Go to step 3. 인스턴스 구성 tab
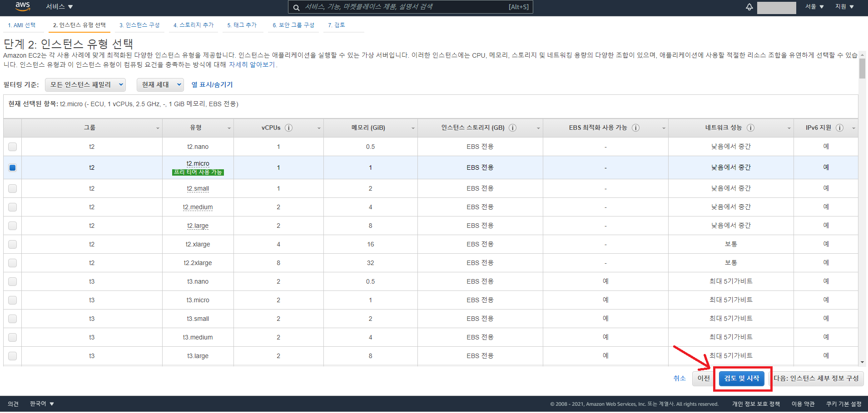Screen dimensions: 868x413 (139, 25)
